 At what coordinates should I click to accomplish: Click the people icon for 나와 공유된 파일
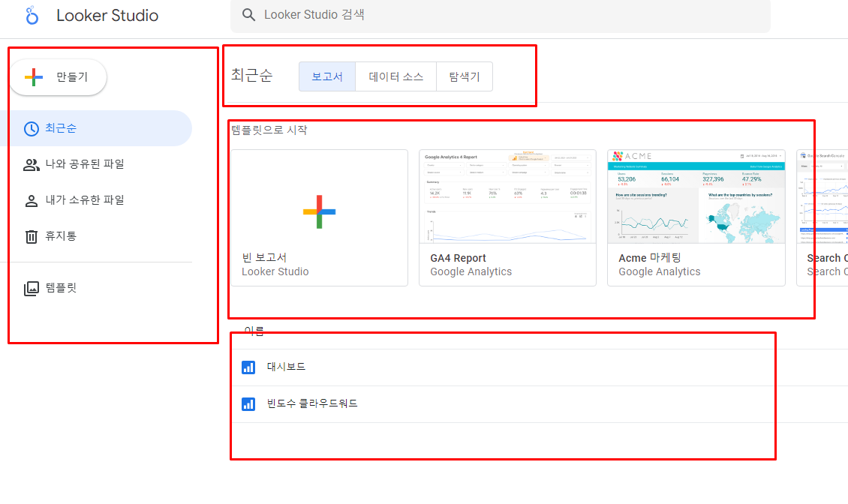[x=32, y=165]
